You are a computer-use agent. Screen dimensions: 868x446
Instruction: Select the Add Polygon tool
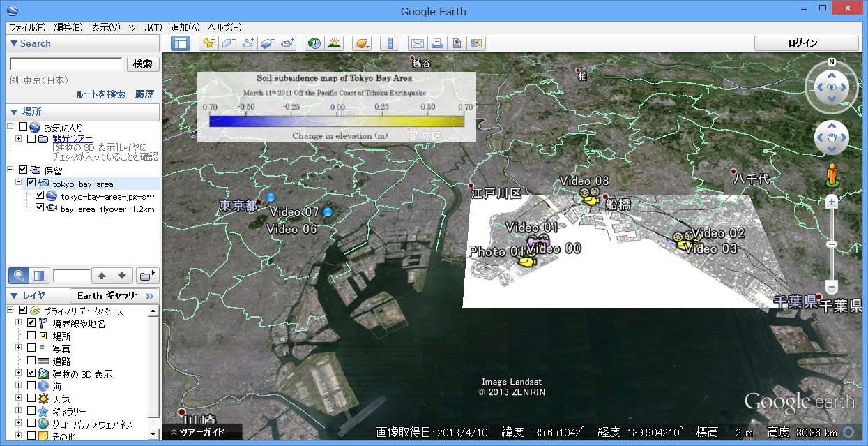(x=228, y=43)
